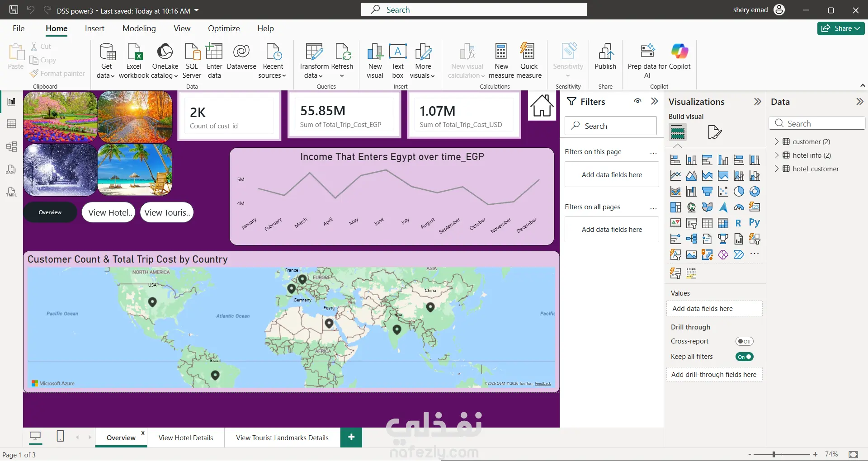
Task: Select the globe Map visual
Action: (691, 207)
